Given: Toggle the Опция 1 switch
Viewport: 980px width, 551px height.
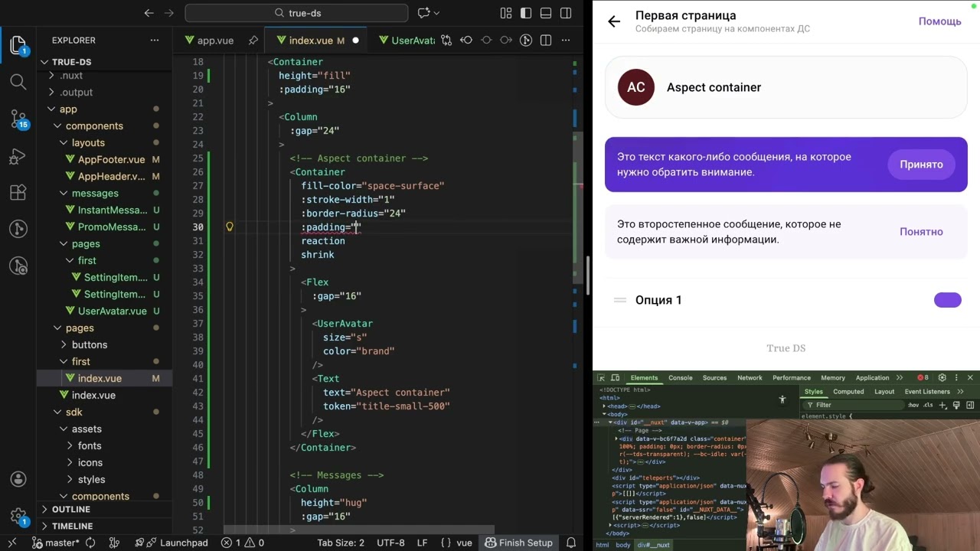Looking at the screenshot, I should [x=947, y=300].
